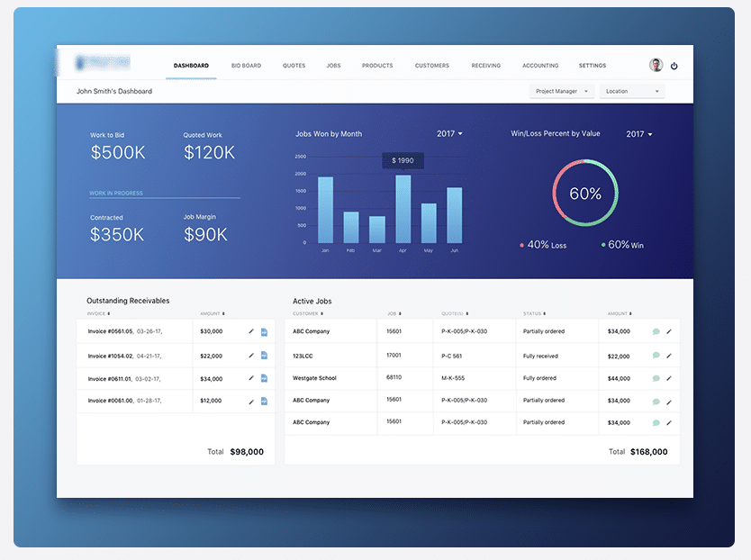
Task: Edit Invoice #0561.05 with pencil icon
Action: point(251,331)
